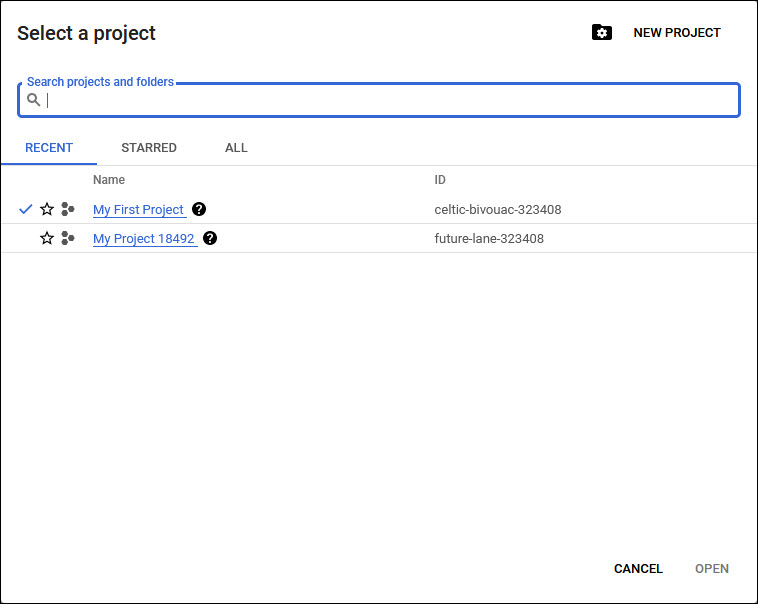Open the My Project 18492 link
The width and height of the screenshot is (758, 604).
coord(144,239)
